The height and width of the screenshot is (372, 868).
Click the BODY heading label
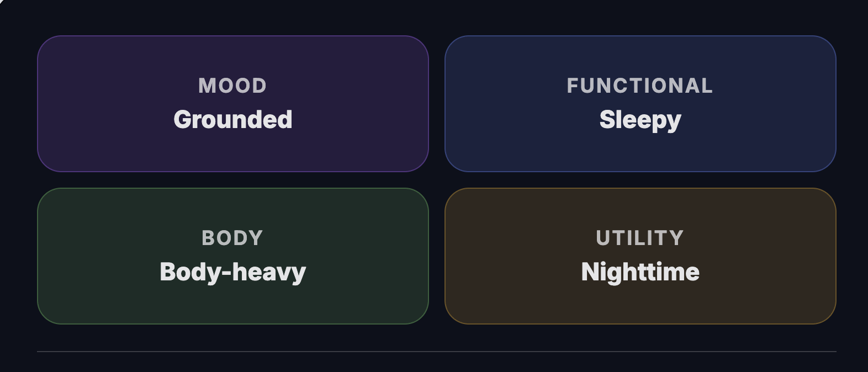(x=232, y=238)
